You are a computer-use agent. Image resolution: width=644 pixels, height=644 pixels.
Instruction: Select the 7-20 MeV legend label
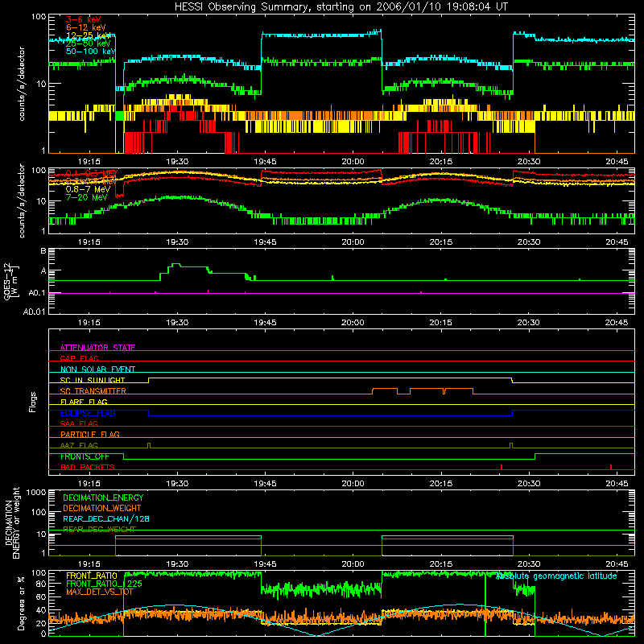(86, 197)
